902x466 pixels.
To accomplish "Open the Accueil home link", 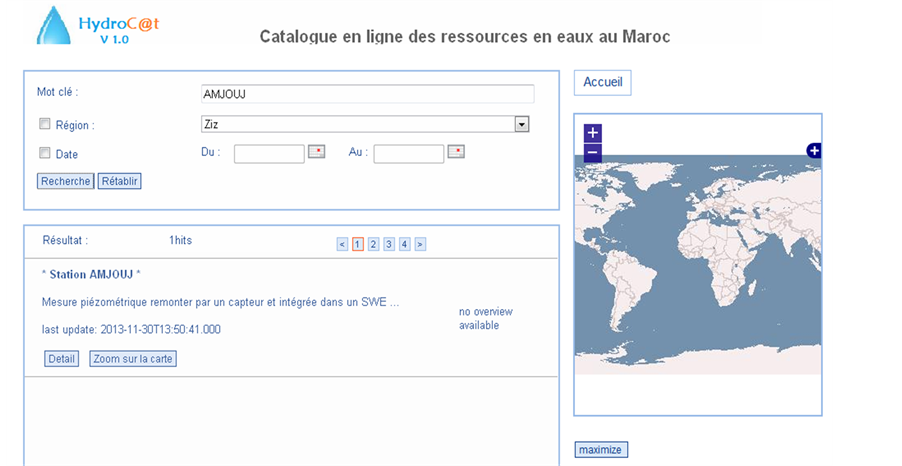I will (602, 83).
